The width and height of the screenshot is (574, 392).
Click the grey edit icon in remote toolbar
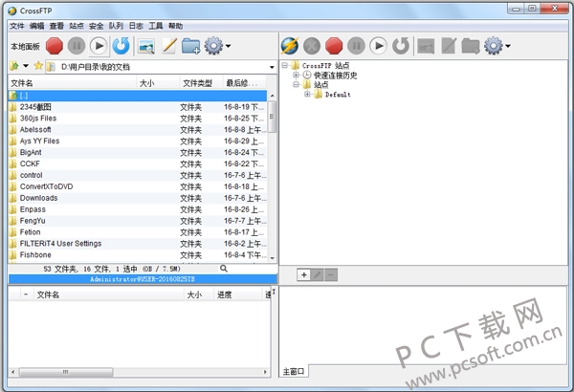click(449, 46)
